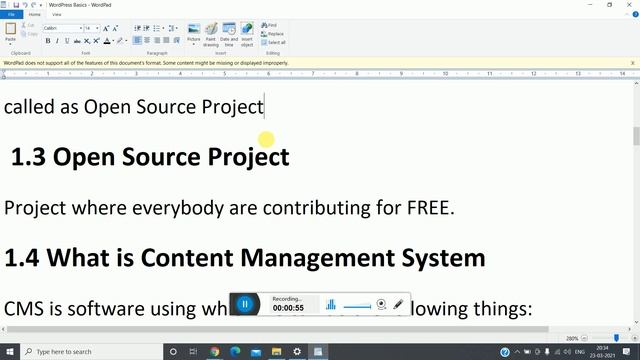The height and width of the screenshot is (360, 640).
Task: Click the Redo arrow in the quick access toolbar
Action: pos(33,5)
